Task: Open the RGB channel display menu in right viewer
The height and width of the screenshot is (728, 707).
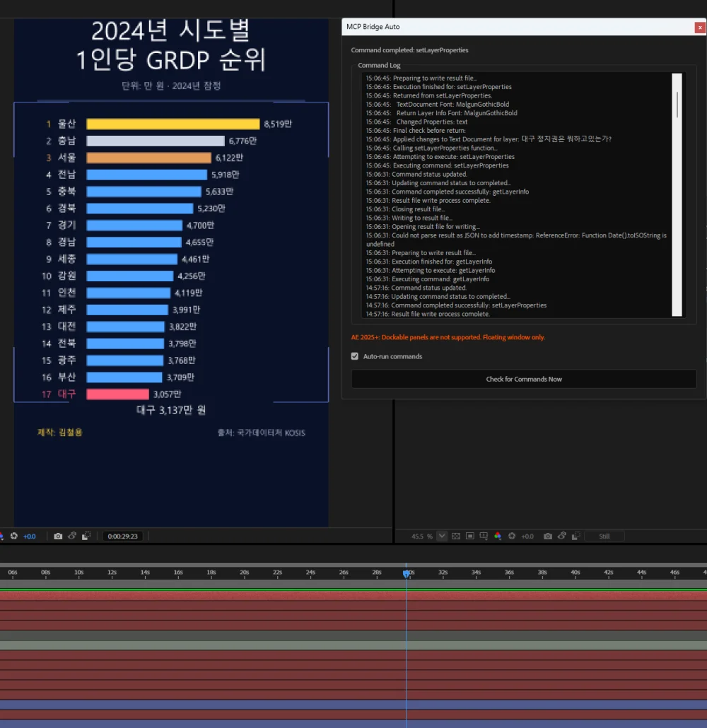Action: tap(498, 536)
